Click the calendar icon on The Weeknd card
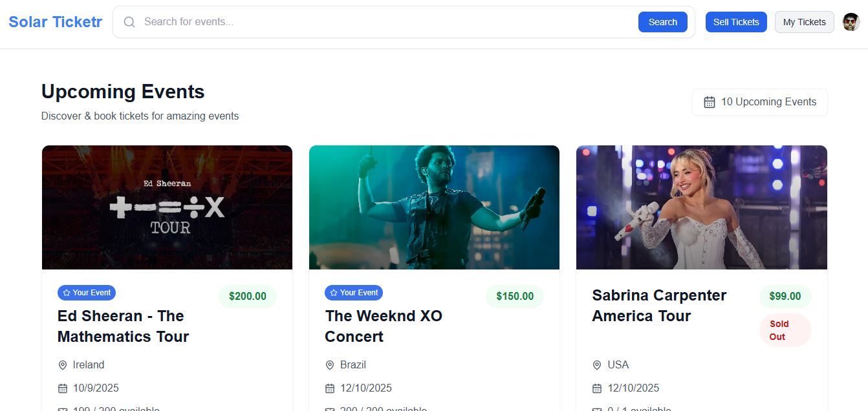The width and height of the screenshot is (868, 411). (x=330, y=388)
